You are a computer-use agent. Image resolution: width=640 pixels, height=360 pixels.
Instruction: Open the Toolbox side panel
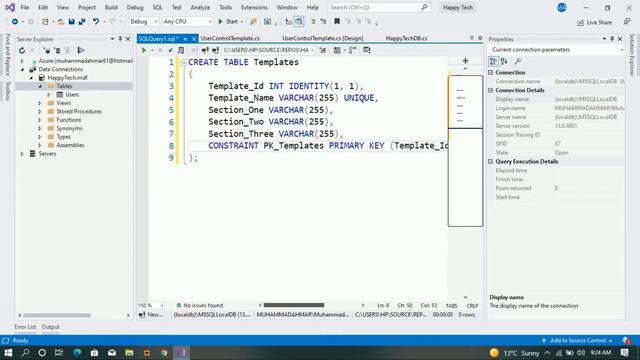pyautogui.click(x=7, y=91)
